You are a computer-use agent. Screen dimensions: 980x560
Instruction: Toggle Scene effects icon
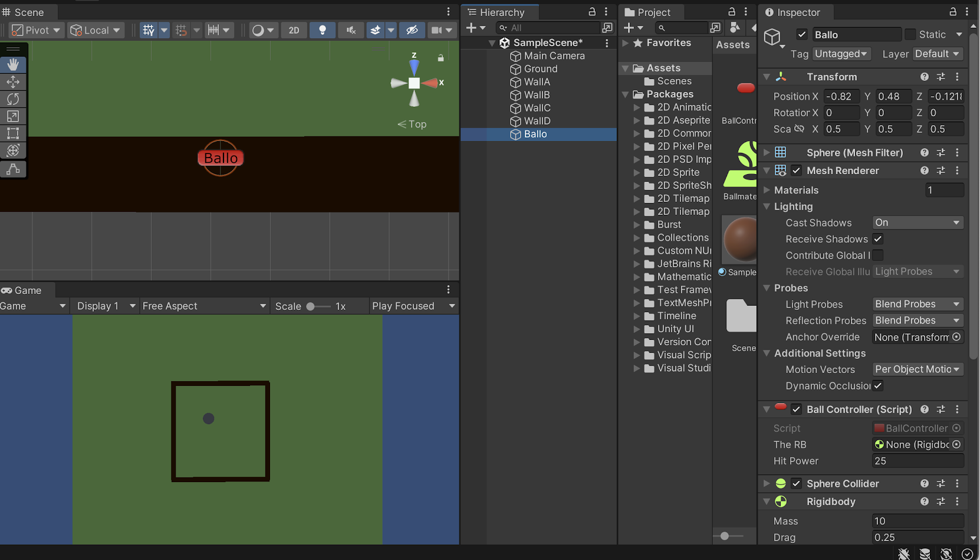[376, 30]
